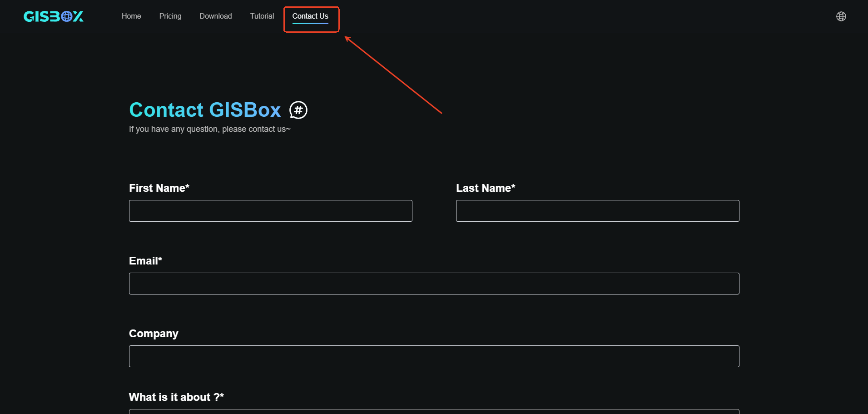Focus the Last Name input field
Image resolution: width=868 pixels, height=414 pixels.
click(x=598, y=211)
